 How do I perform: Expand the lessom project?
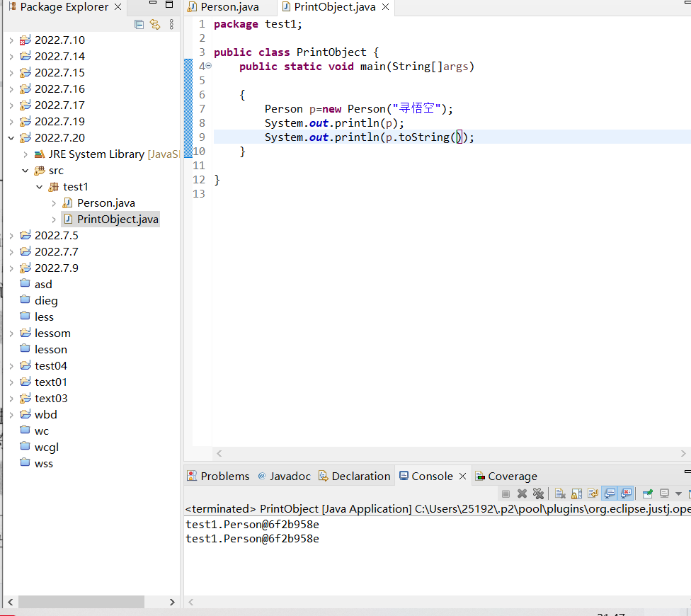click(x=11, y=333)
